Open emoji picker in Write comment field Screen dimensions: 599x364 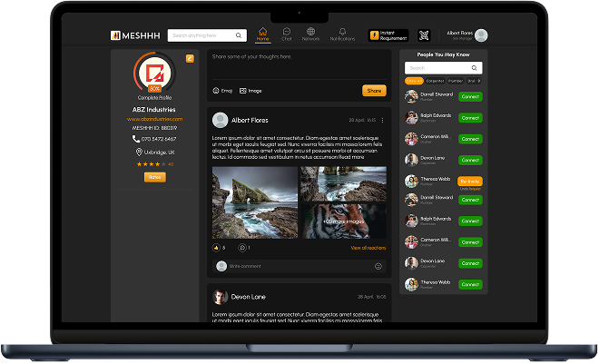tap(378, 266)
